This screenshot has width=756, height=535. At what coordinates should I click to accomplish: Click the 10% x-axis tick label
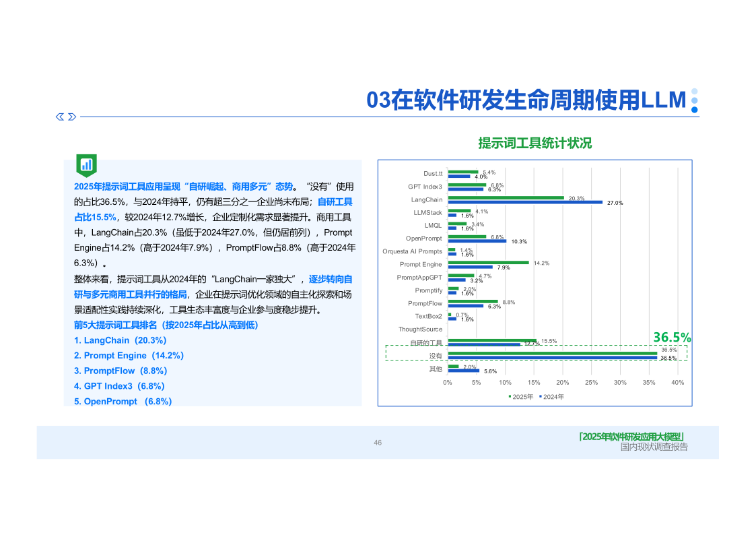tap(506, 383)
